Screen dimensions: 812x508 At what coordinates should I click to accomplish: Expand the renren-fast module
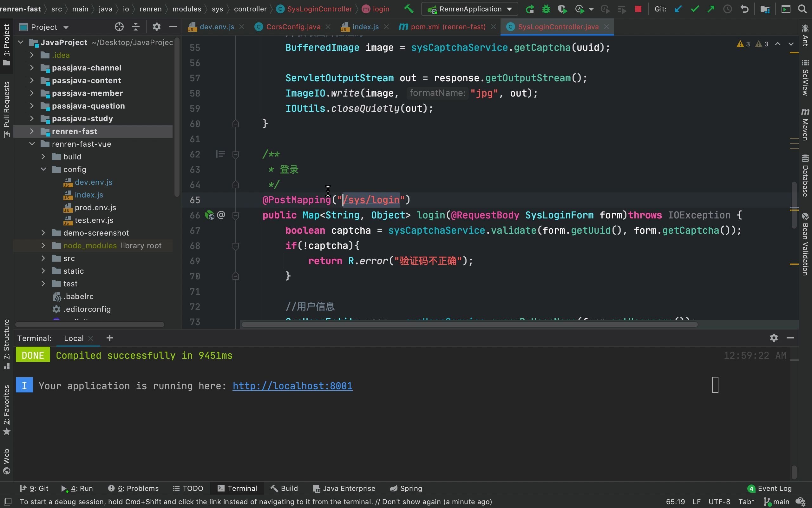(x=32, y=131)
